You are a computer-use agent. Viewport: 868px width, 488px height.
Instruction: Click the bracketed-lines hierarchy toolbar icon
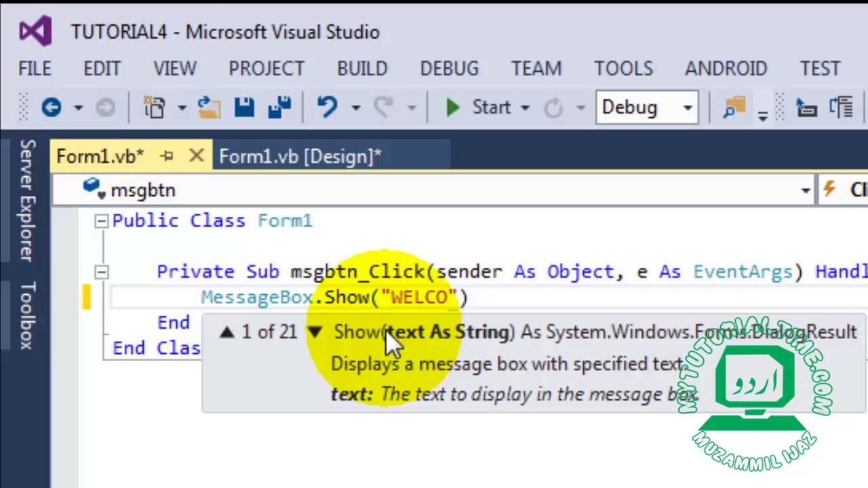coord(842,108)
